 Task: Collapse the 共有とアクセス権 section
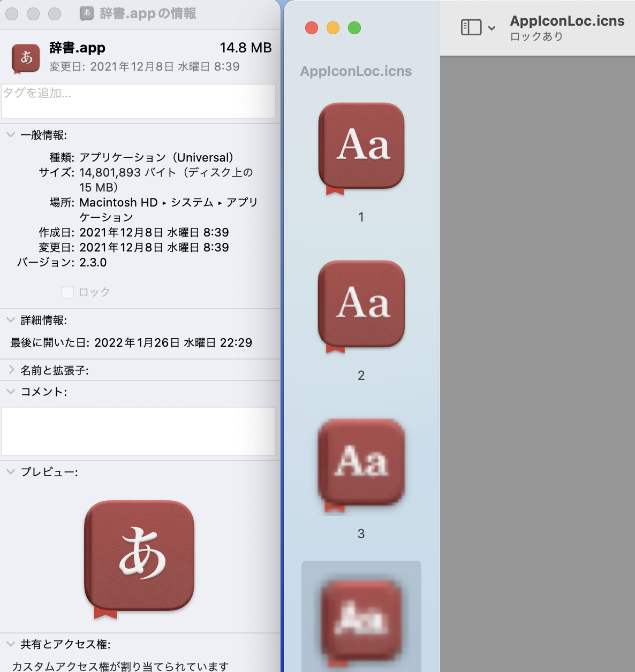tap(11, 644)
